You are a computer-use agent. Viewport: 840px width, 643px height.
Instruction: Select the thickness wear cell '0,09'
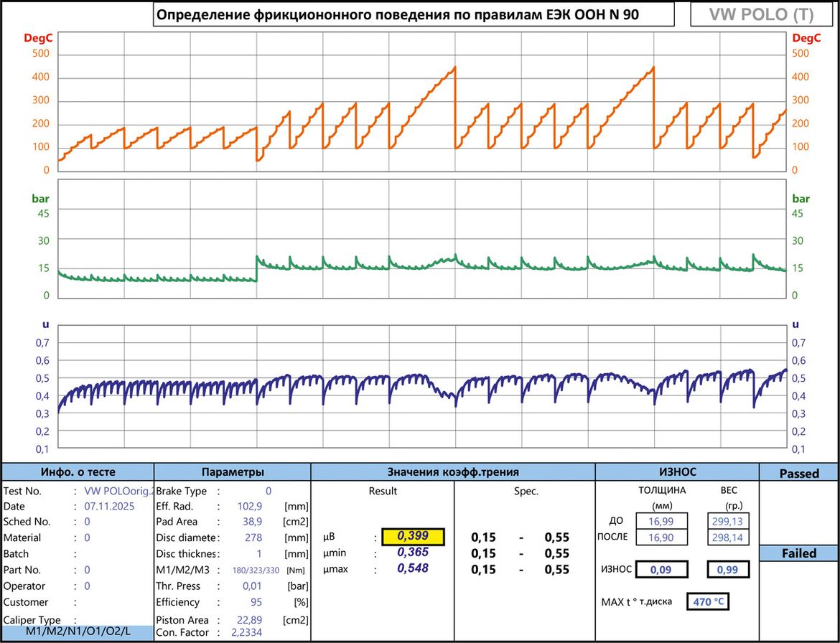pyautogui.click(x=661, y=570)
